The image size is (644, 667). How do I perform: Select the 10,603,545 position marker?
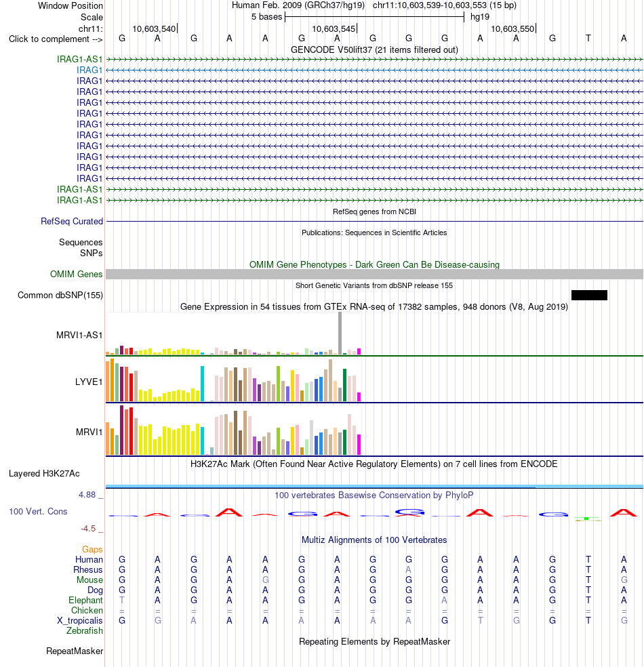(x=334, y=29)
